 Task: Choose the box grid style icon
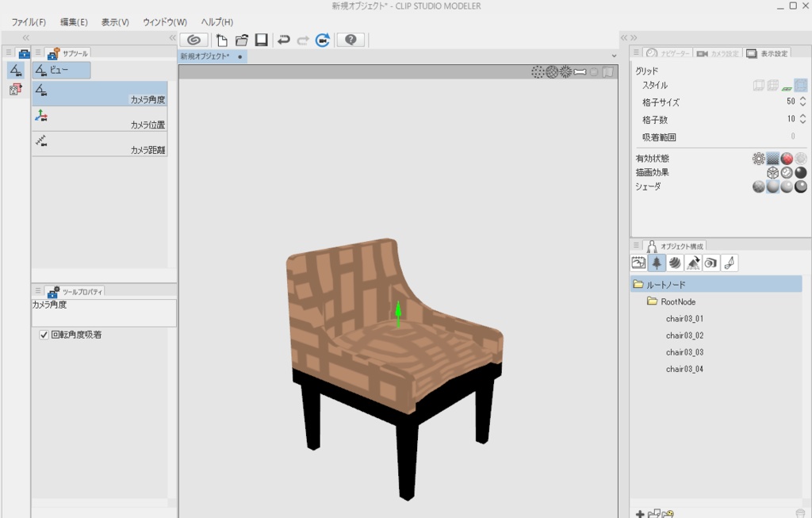(x=759, y=86)
